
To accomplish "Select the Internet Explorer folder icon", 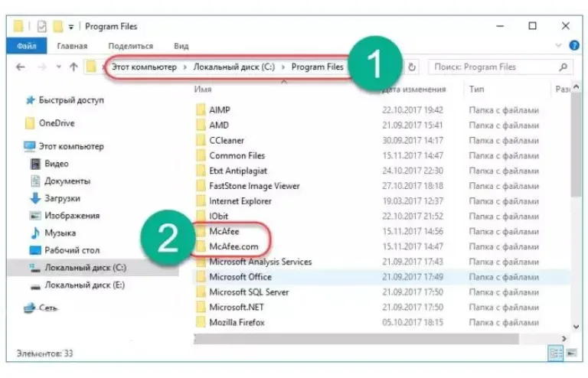I will [201, 200].
